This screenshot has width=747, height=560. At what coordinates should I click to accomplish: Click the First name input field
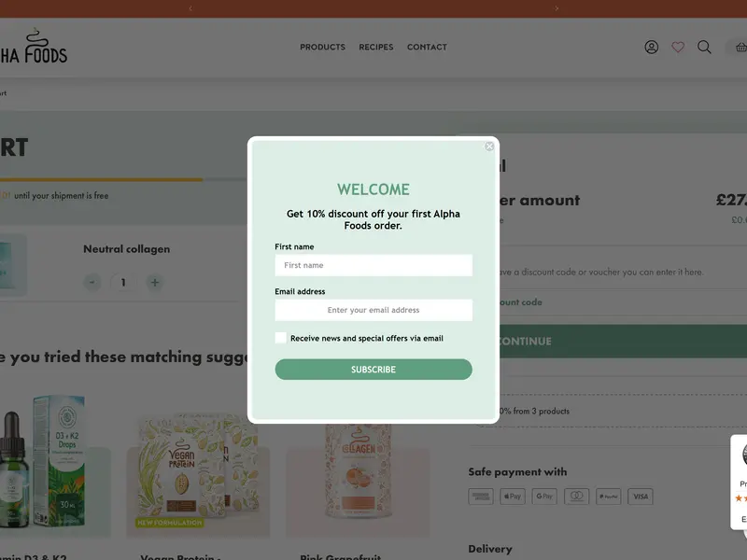pos(373,265)
